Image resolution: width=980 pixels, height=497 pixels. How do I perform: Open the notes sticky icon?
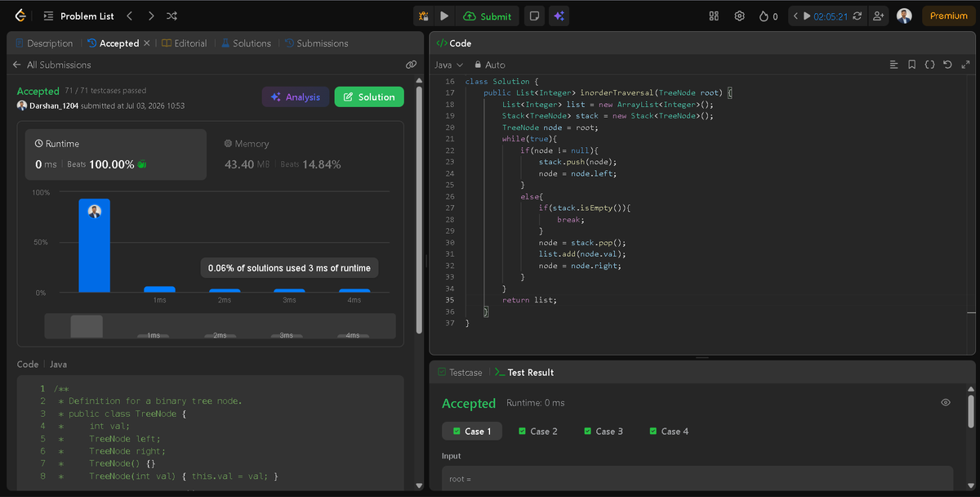[534, 16]
